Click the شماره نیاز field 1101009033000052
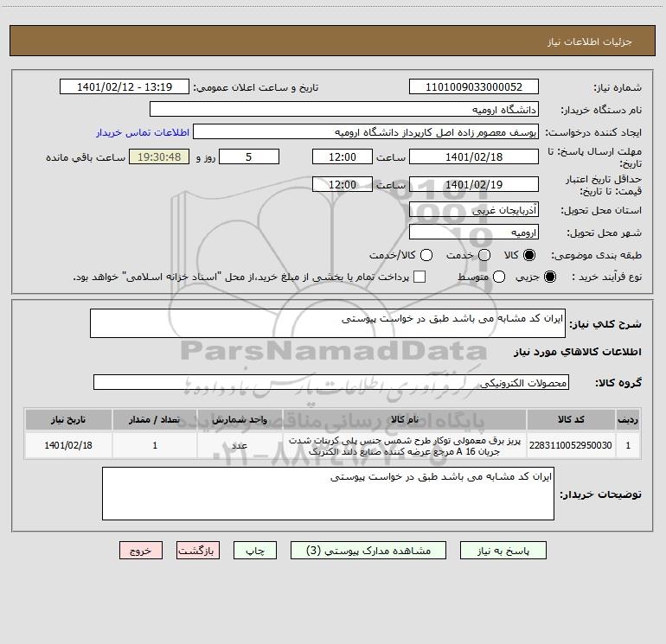This screenshot has width=666, height=644. pos(474,86)
